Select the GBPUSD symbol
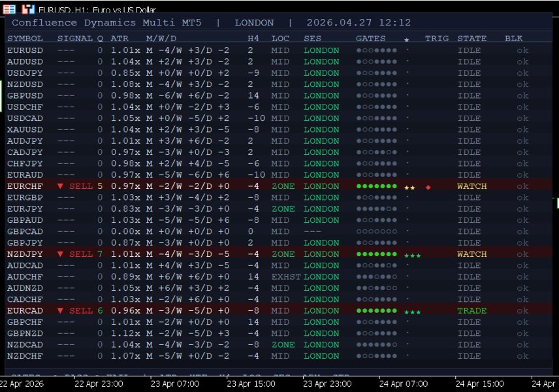This screenshot has width=559, height=392. 25,95
